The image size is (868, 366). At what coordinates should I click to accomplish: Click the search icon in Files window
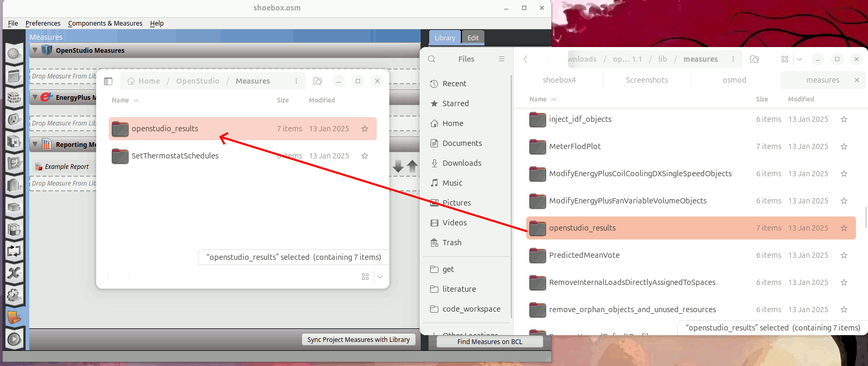432,59
